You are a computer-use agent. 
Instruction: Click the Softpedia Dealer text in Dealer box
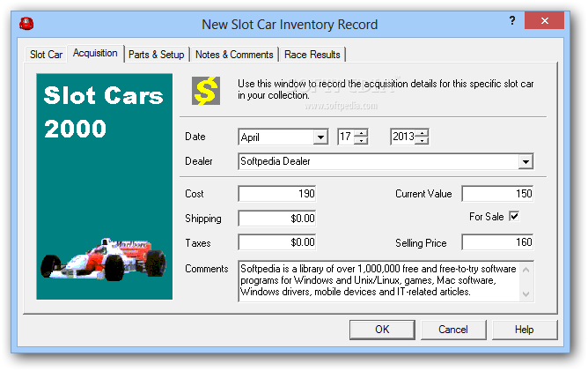coord(276,161)
